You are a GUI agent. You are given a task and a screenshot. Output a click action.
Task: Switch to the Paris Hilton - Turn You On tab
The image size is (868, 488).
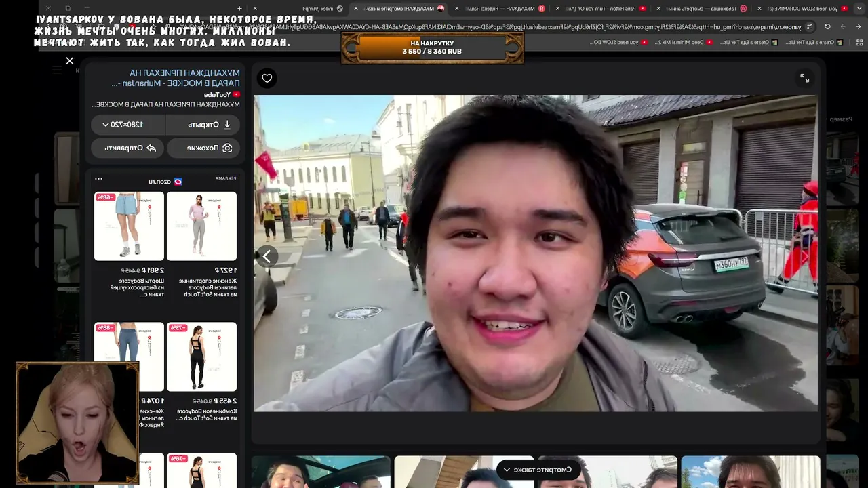pos(601,9)
